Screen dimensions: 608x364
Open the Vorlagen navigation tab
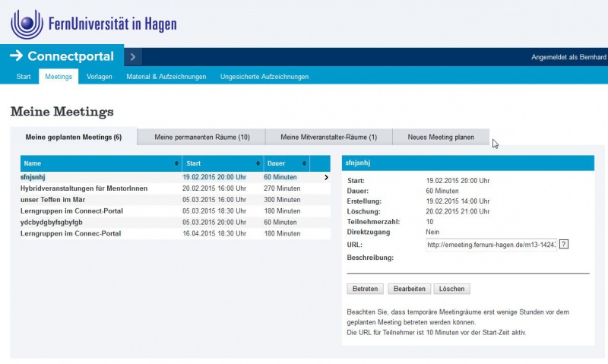coord(100,77)
